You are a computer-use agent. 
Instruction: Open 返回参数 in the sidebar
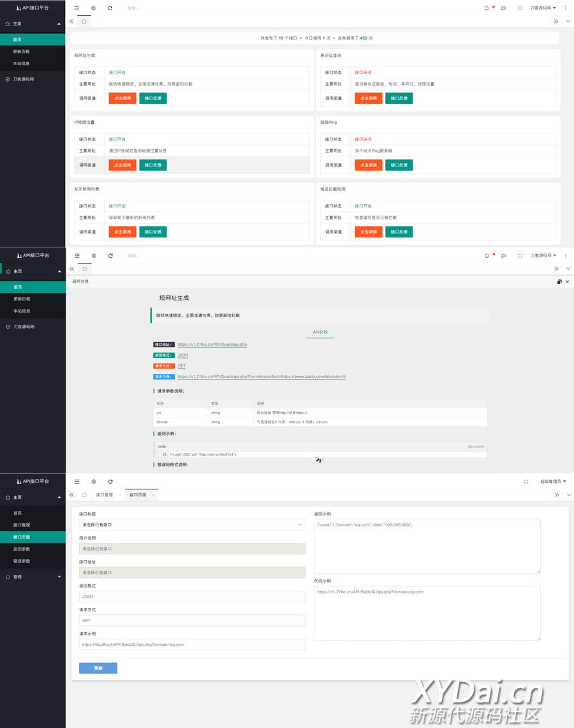[22, 549]
